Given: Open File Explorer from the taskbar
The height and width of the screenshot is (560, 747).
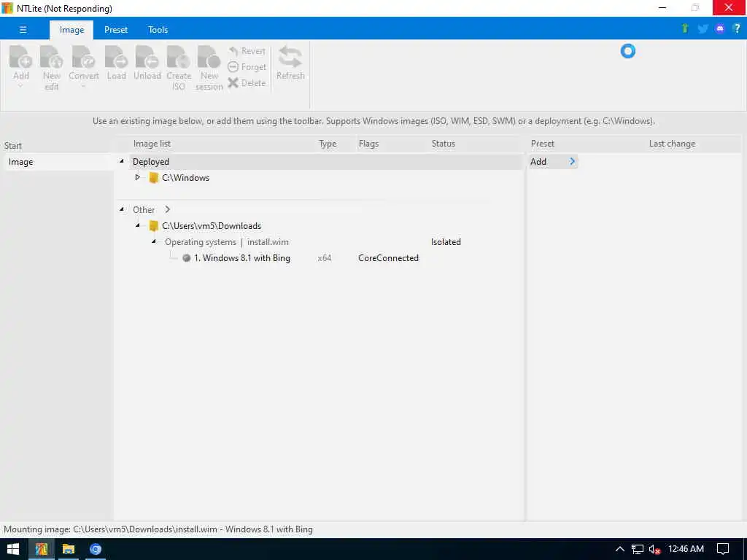Looking at the screenshot, I should click(x=69, y=549).
